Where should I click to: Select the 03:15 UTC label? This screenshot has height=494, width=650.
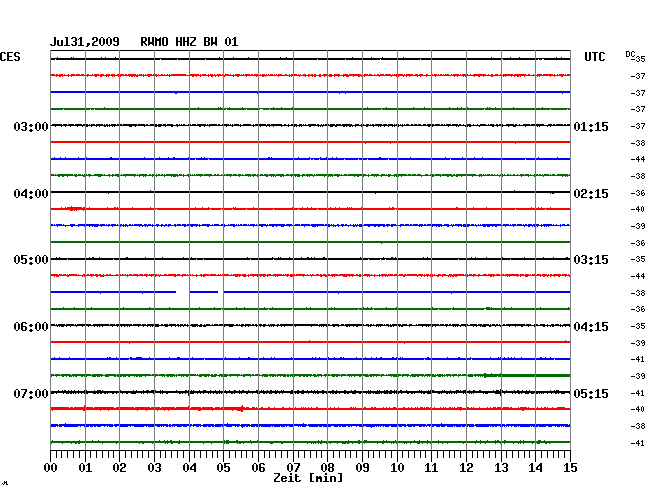[591, 260]
